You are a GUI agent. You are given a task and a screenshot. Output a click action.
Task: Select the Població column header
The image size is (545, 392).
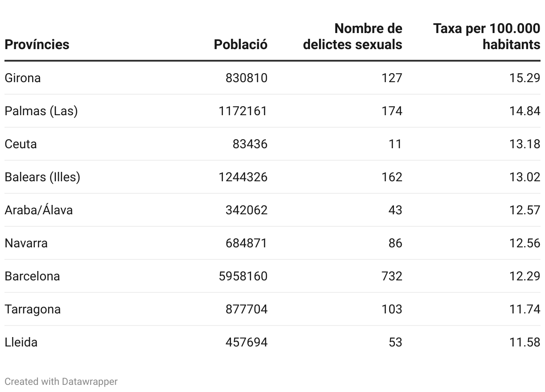(x=241, y=45)
